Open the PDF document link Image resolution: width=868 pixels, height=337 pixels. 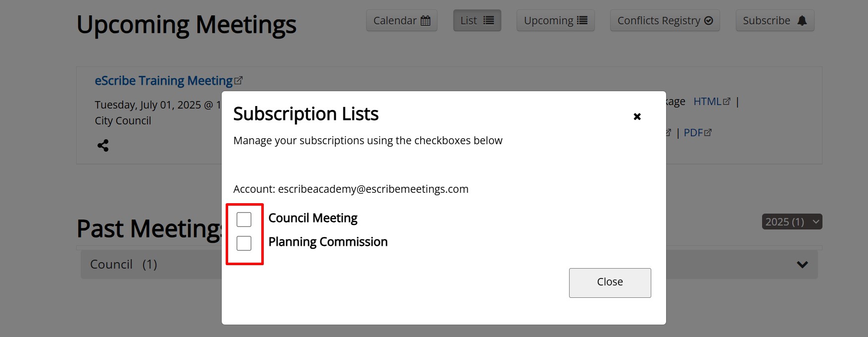tap(693, 132)
